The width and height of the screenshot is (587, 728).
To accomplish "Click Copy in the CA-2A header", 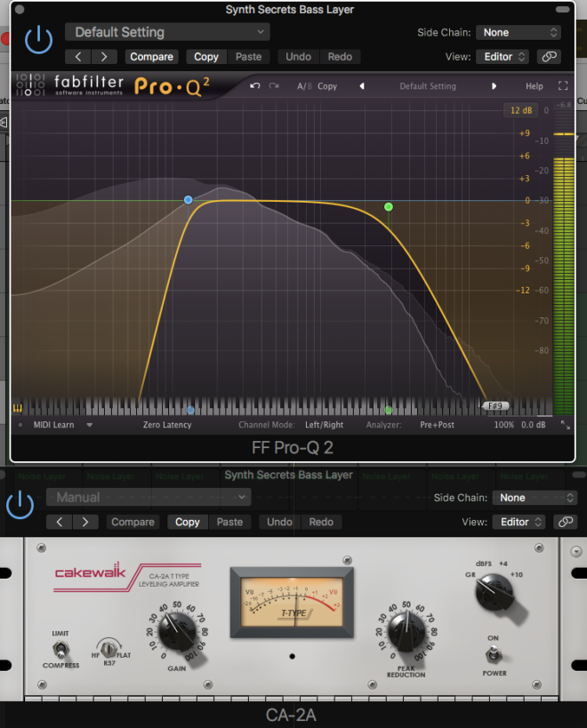I will (x=188, y=522).
